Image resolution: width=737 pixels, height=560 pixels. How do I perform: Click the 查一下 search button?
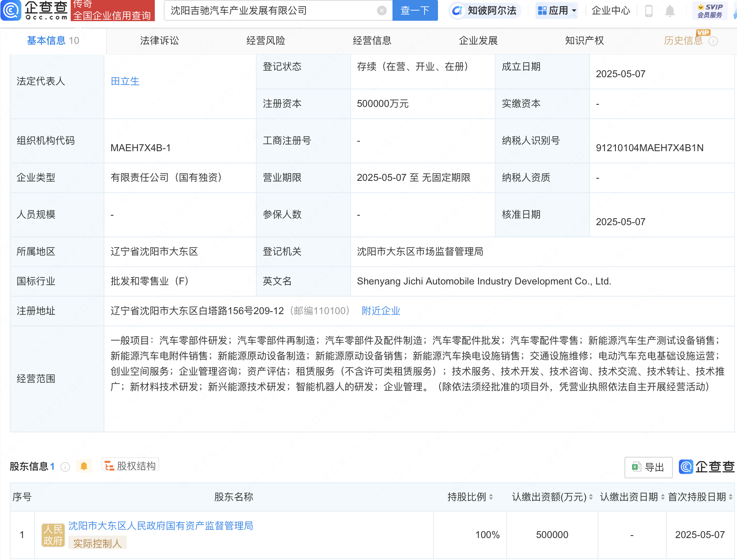[x=415, y=11]
